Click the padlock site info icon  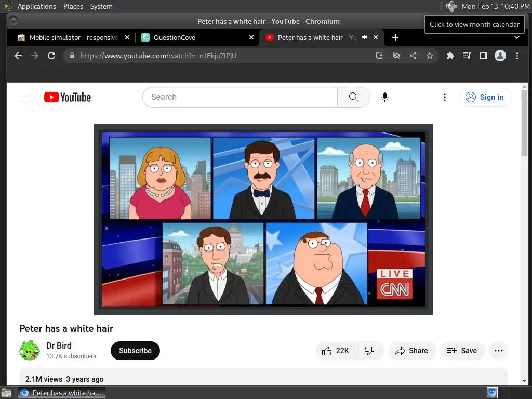tap(72, 56)
